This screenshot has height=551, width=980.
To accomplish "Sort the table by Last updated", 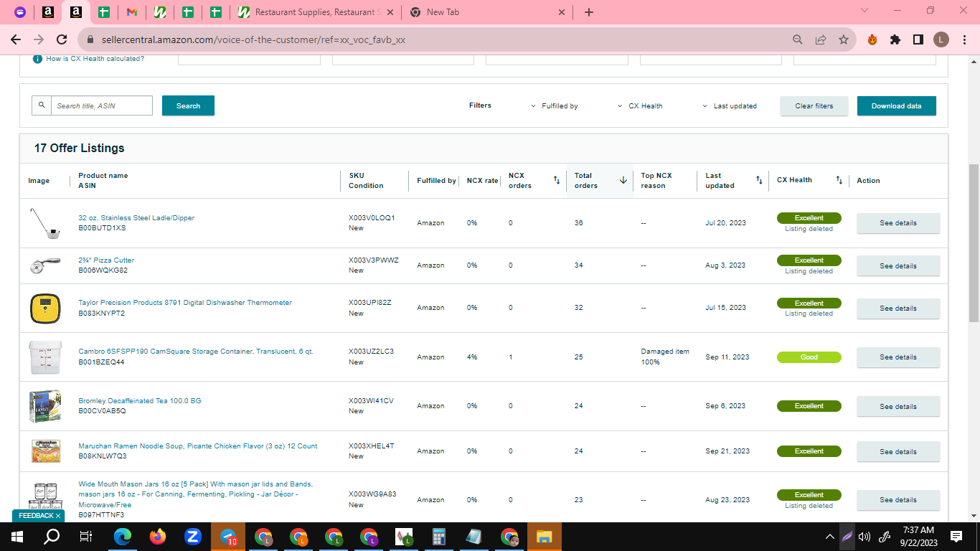I will pyautogui.click(x=759, y=180).
